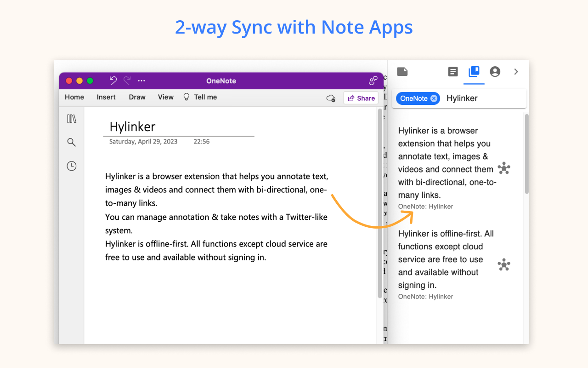Open the three-dot more options menu
Viewport: 588px width, 368px height.
(141, 81)
